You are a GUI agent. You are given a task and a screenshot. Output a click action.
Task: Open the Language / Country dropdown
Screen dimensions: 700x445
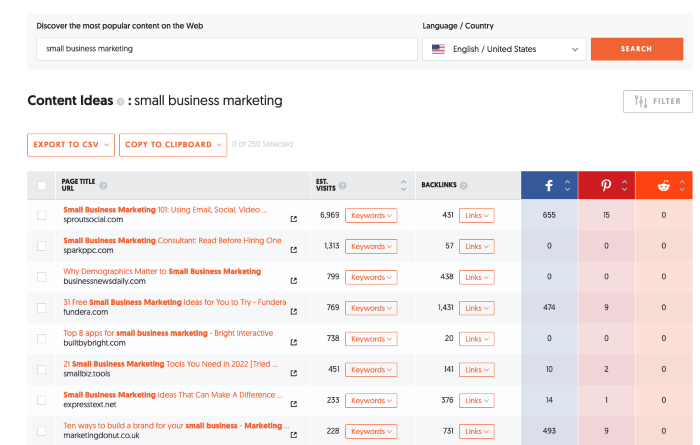click(x=504, y=49)
